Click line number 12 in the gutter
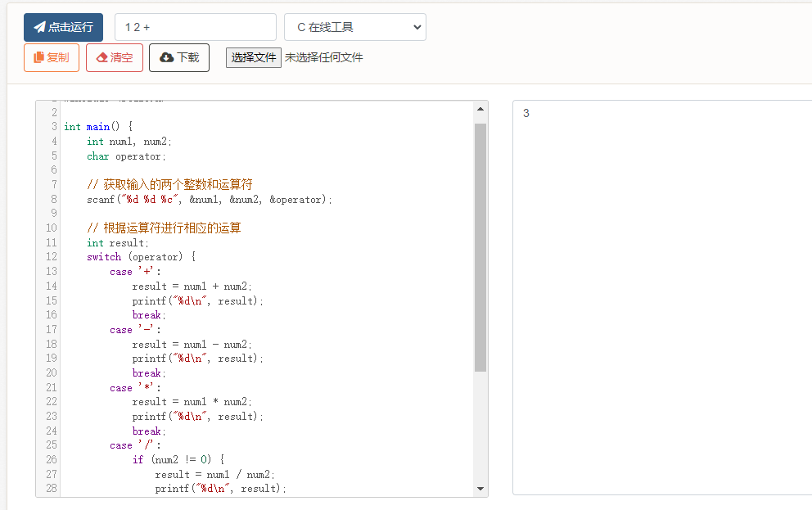This screenshot has width=812, height=510. pyautogui.click(x=52, y=257)
